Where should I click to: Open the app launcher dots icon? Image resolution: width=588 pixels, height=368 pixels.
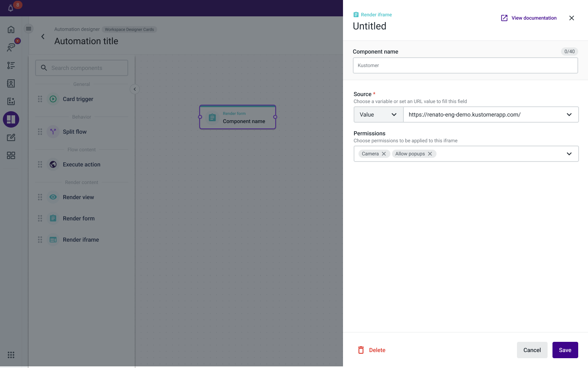pos(11,355)
